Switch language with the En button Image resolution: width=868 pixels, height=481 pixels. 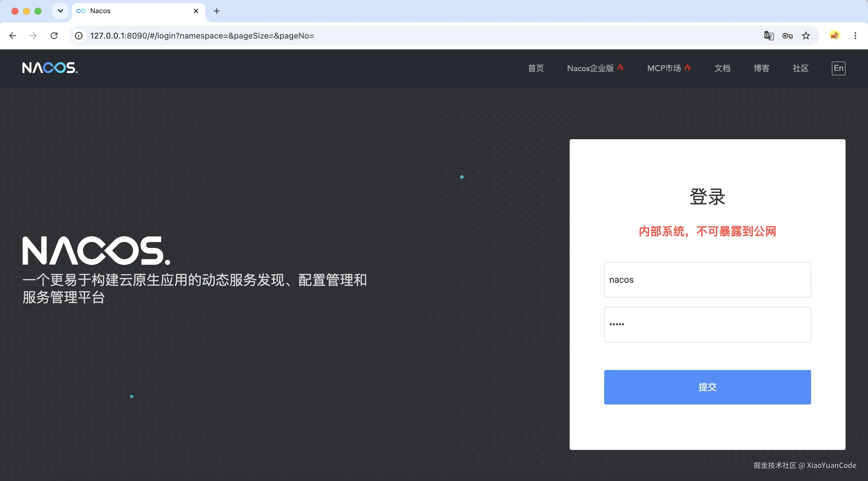click(x=838, y=68)
